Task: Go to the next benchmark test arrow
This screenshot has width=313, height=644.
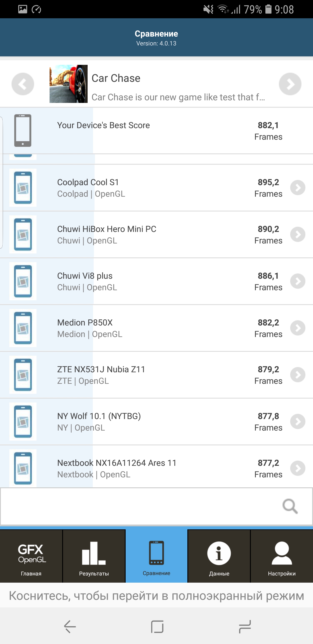Action: coord(290,84)
